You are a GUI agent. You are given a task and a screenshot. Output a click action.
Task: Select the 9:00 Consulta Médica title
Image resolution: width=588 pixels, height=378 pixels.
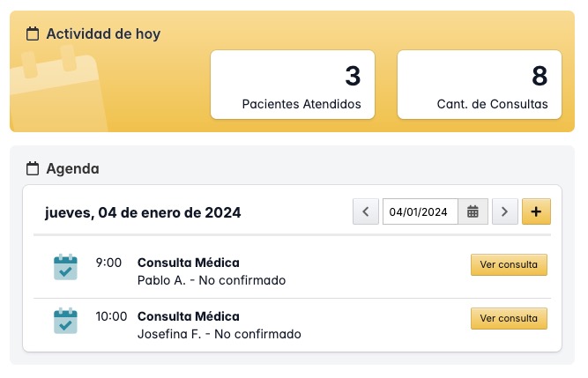188,263
